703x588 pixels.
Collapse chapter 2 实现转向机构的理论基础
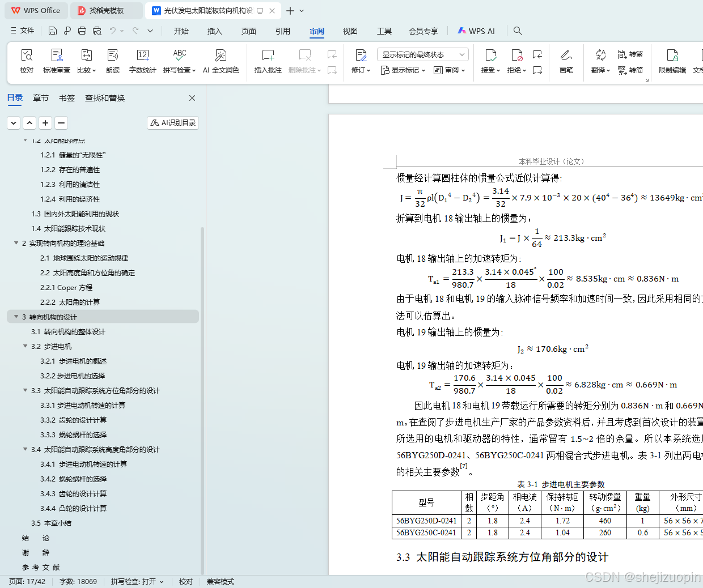[16, 243]
